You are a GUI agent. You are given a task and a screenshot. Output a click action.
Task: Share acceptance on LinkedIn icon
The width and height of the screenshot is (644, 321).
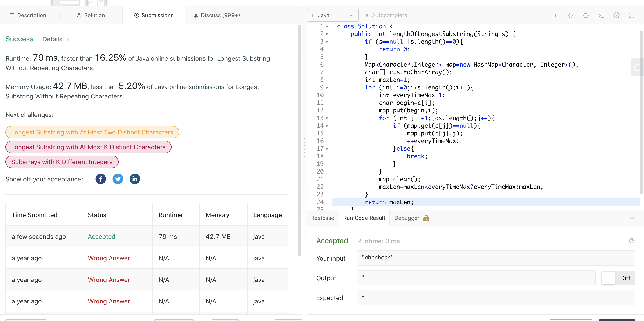135,179
